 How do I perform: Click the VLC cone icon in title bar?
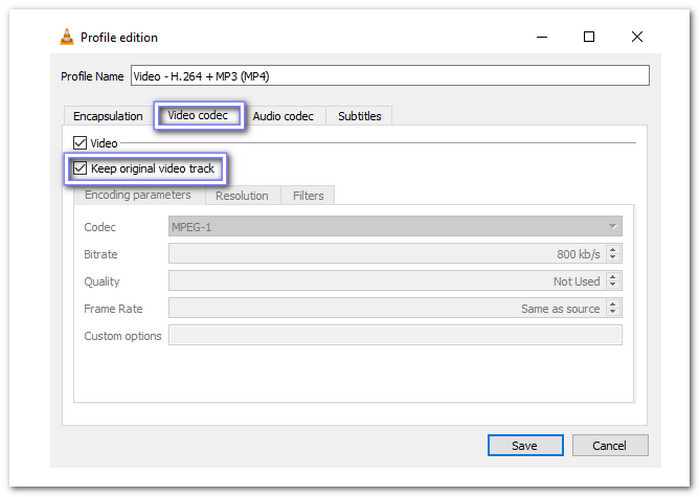pos(67,37)
